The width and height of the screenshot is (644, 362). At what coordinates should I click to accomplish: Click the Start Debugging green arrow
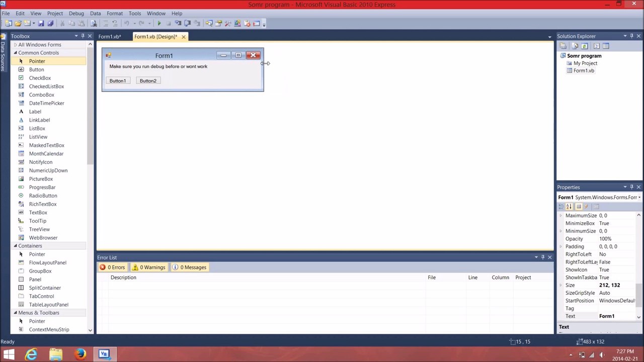[159, 23]
